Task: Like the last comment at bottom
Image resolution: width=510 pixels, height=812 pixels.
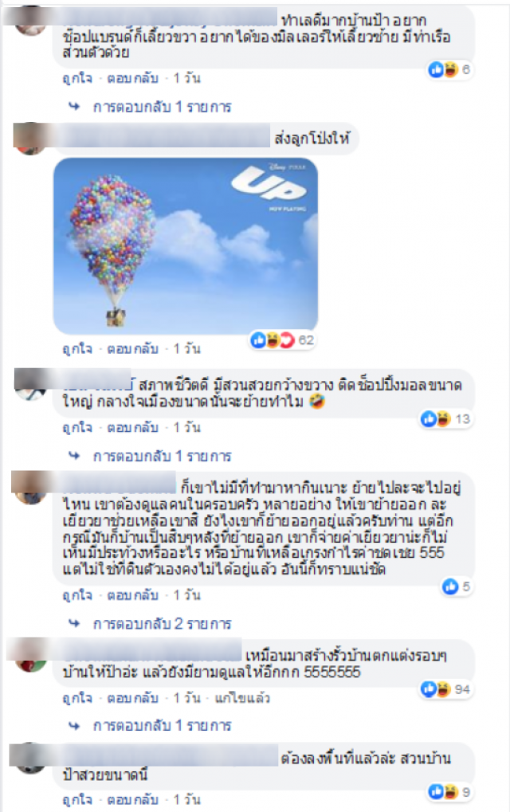Action: coord(77,799)
